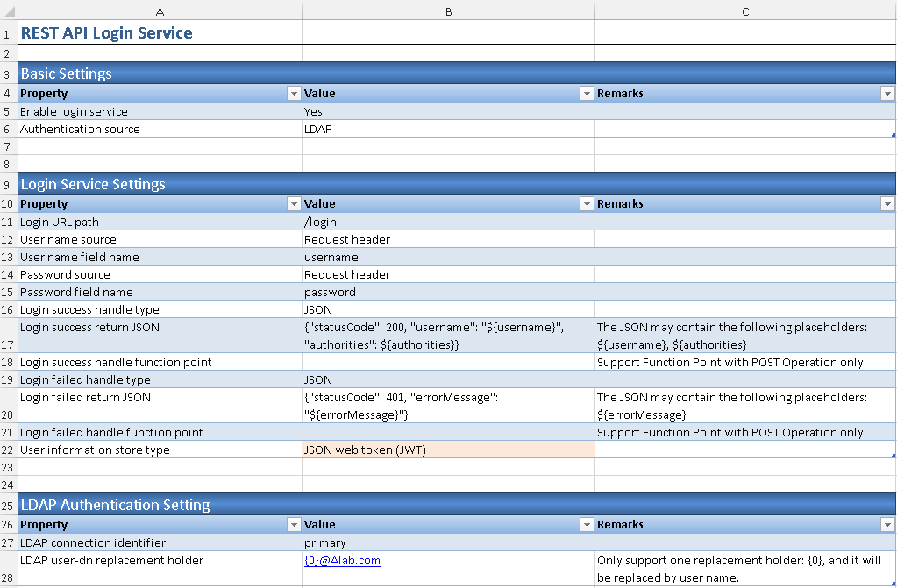Select the 'Yes' value for Enable login service
Image resolution: width=897 pixels, height=588 pixels.
click(x=447, y=111)
